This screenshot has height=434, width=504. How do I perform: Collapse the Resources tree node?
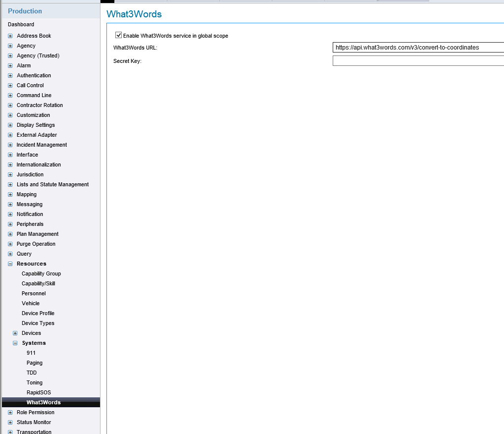(10, 264)
